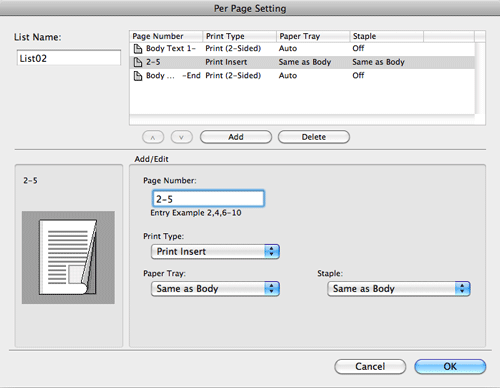
Task: Click the page icon beside Body Text 1-
Action: [138, 49]
